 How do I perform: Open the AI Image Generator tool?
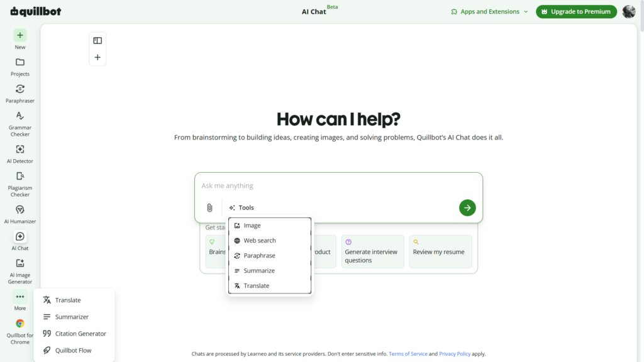(19, 271)
